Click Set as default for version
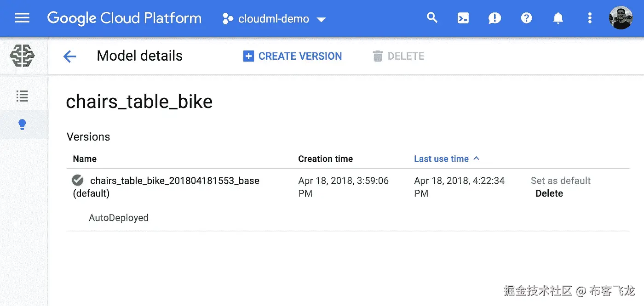 click(x=560, y=181)
